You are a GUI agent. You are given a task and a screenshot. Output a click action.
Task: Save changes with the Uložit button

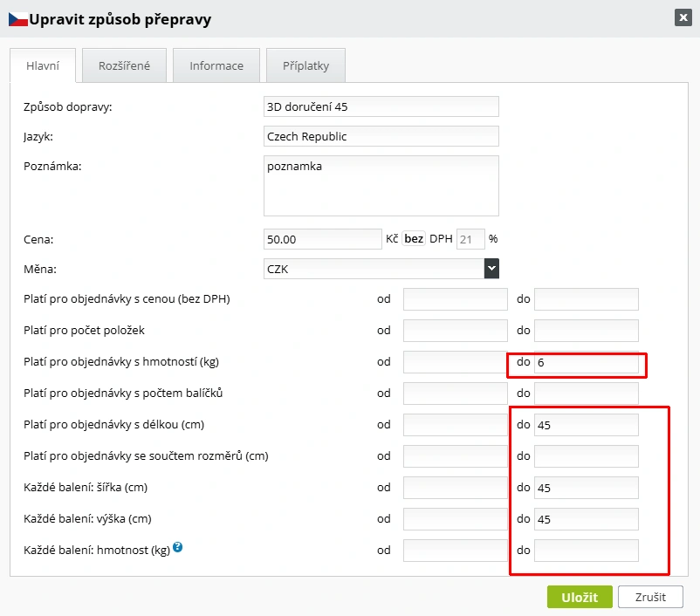580,597
